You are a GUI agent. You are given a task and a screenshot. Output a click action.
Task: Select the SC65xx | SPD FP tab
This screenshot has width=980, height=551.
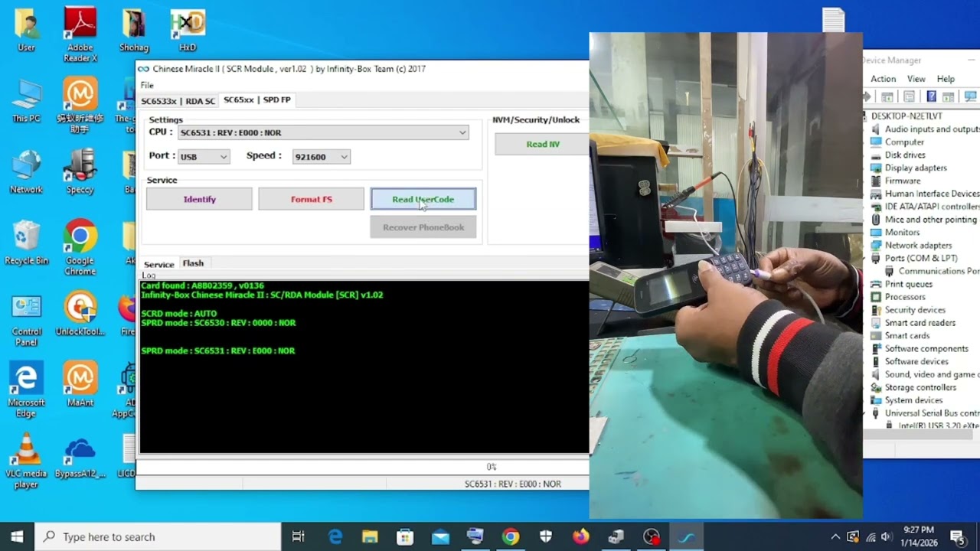coord(257,100)
